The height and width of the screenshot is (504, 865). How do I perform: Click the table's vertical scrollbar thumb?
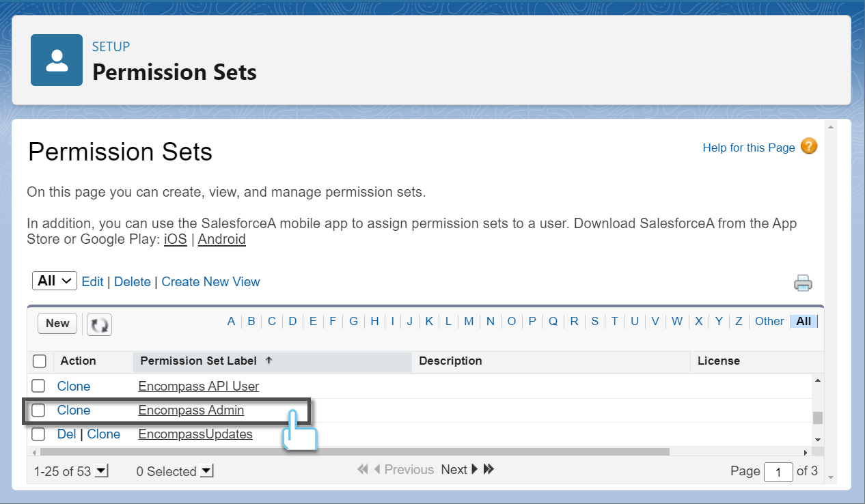pos(818,418)
